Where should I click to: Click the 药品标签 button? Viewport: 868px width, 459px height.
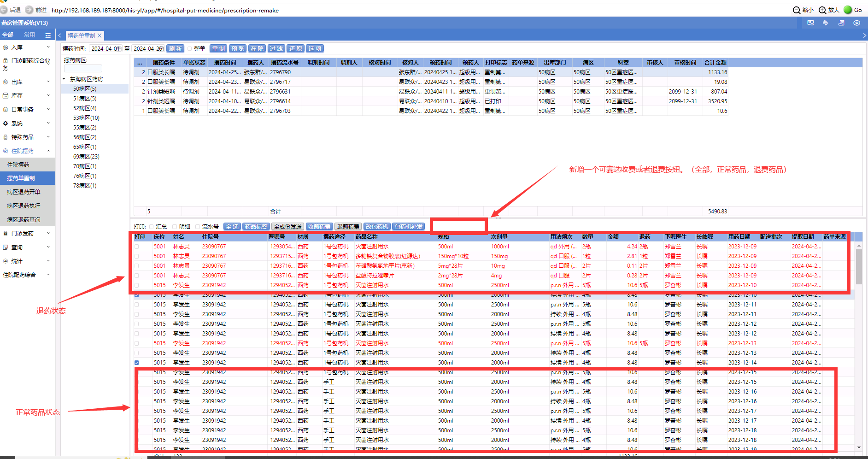click(256, 227)
